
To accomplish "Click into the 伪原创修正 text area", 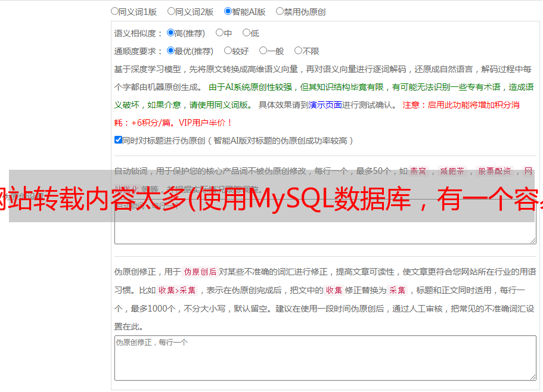I will [325, 358].
